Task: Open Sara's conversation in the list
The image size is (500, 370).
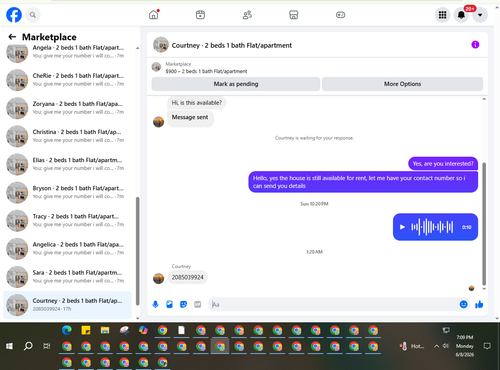Action: click(x=68, y=277)
